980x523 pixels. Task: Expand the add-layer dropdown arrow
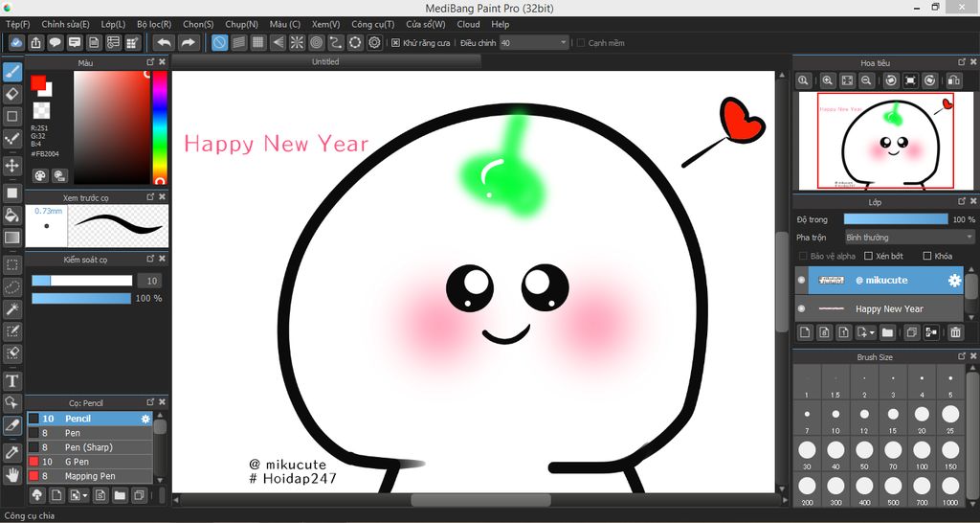[872, 332]
